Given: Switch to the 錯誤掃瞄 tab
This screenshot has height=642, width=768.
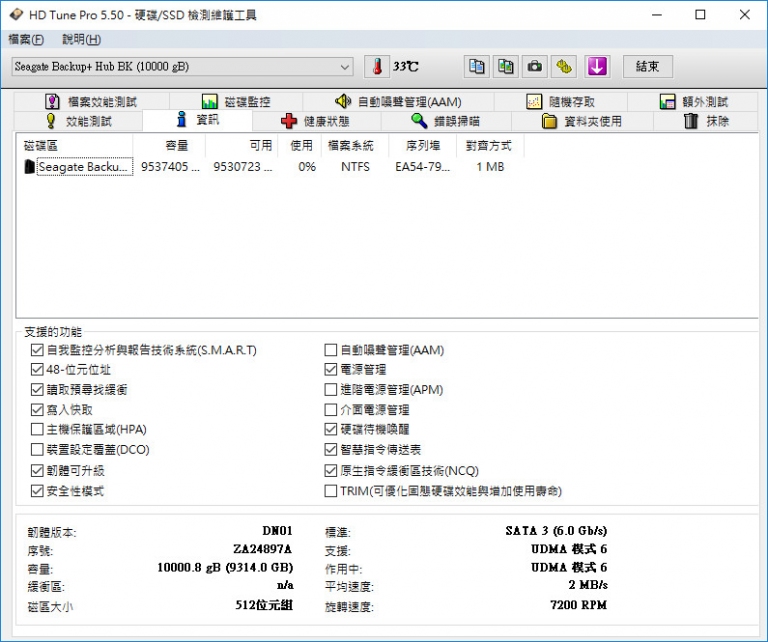Looking at the screenshot, I should click(x=446, y=121).
